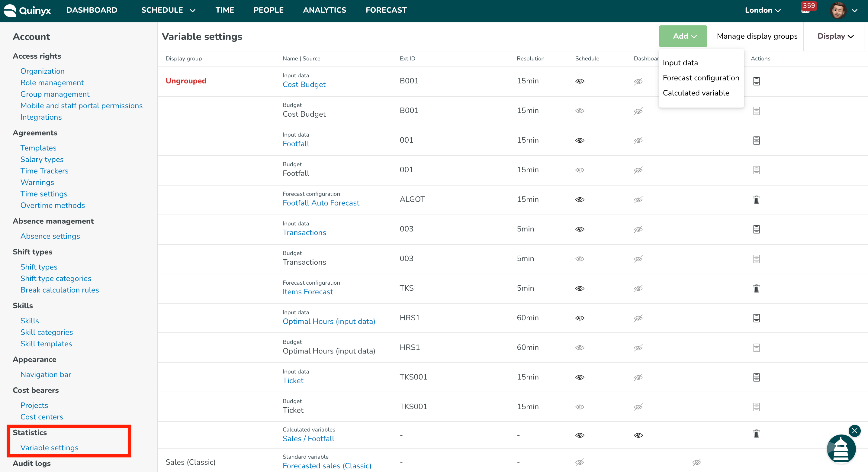The width and height of the screenshot is (868, 472).
Task: Select Calculated variable from Add menu
Action: pyautogui.click(x=696, y=93)
